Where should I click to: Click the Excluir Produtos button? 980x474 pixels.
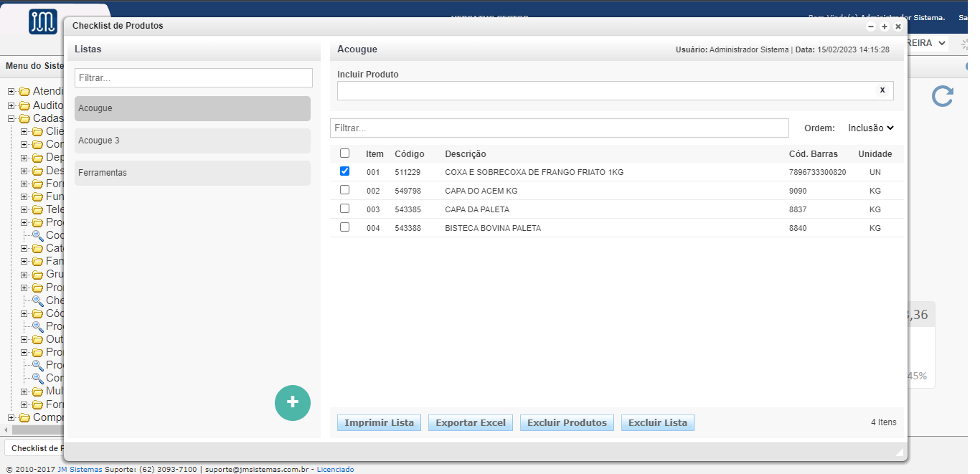(x=567, y=422)
